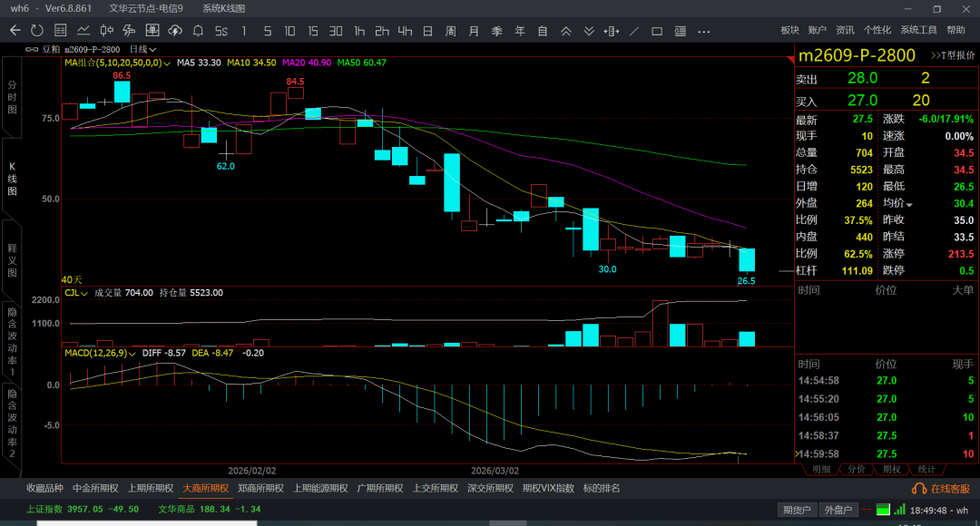This screenshot has width=980, height=526.
Task: Expand the CJL indicator dropdown
Action: (84, 293)
